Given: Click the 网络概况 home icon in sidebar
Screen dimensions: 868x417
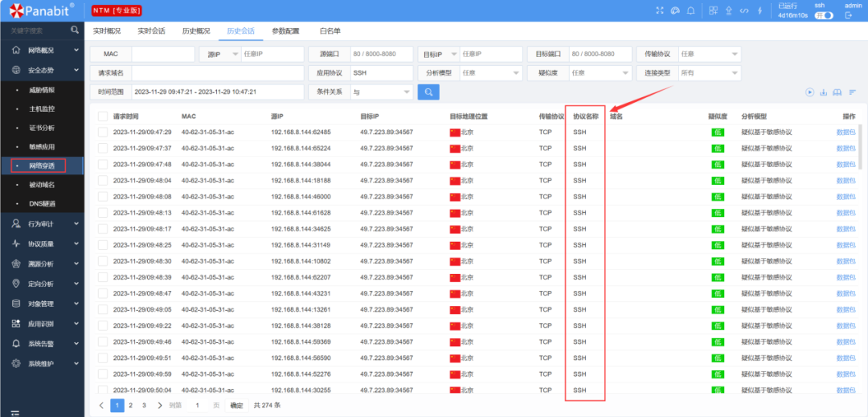Looking at the screenshot, I should 16,50.
